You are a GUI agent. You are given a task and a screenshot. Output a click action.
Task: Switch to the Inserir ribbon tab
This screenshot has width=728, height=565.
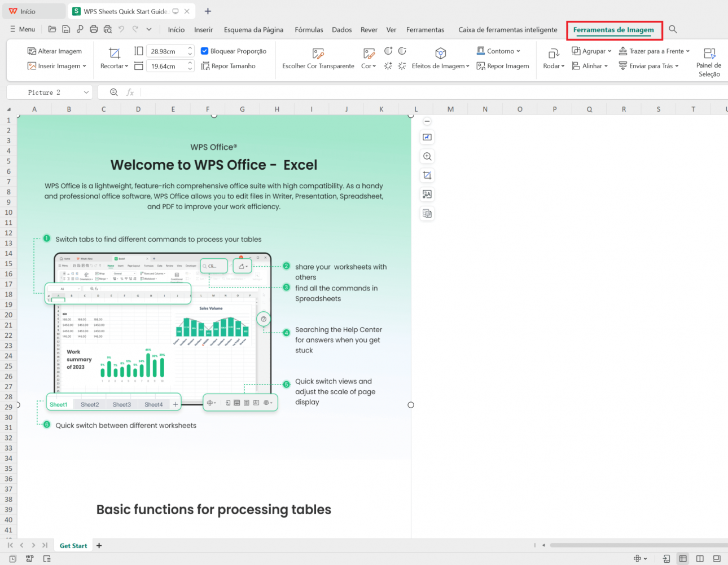[204, 30]
